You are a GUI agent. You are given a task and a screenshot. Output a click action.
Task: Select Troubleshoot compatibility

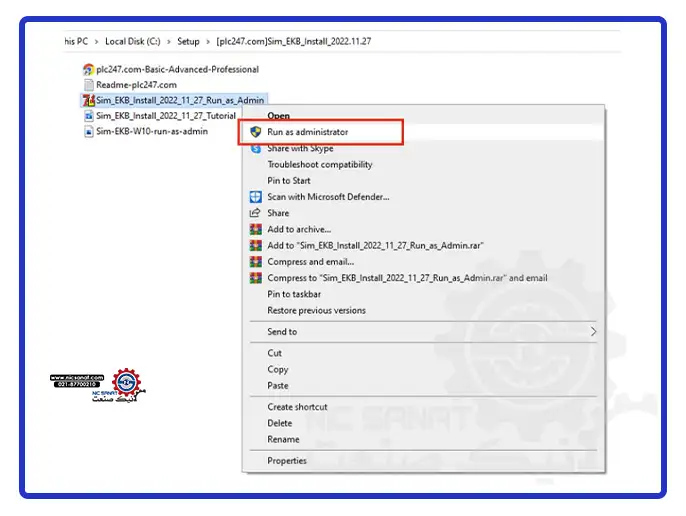coord(320,165)
